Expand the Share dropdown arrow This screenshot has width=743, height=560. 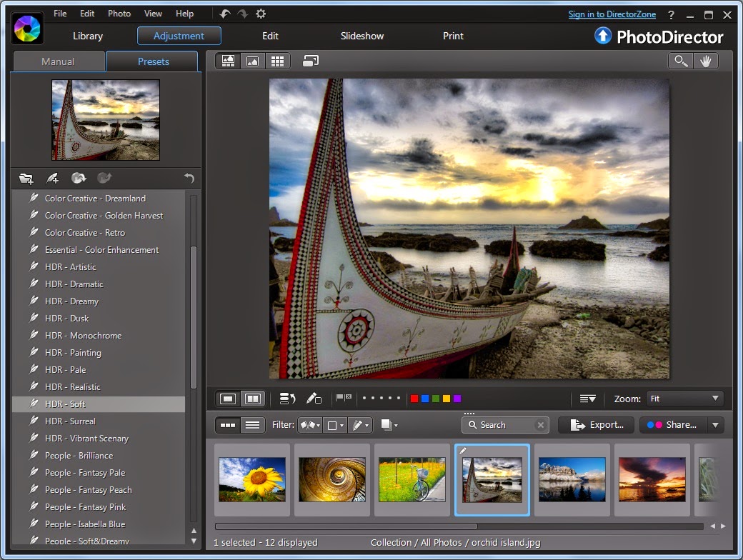[x=715, y=425]
